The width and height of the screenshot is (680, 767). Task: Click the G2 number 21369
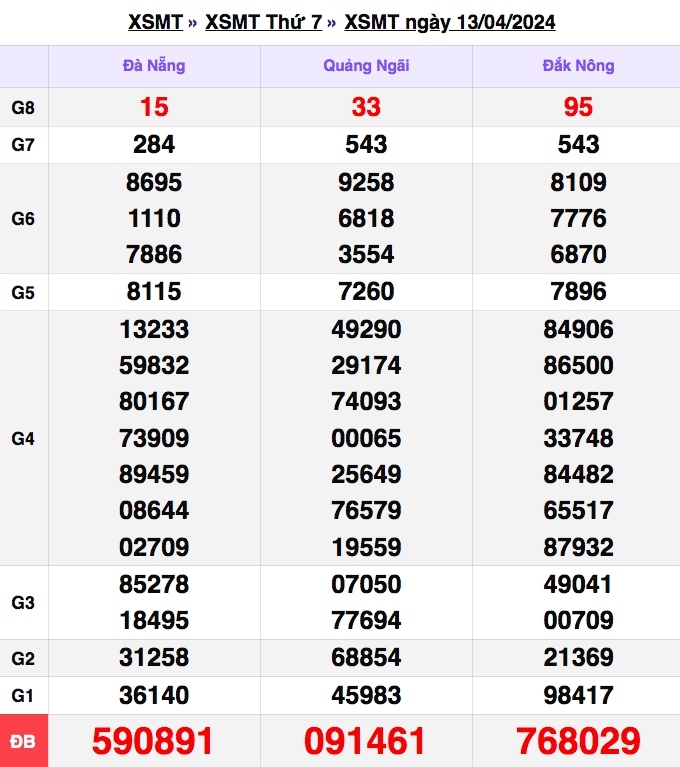tap(578, 657)
